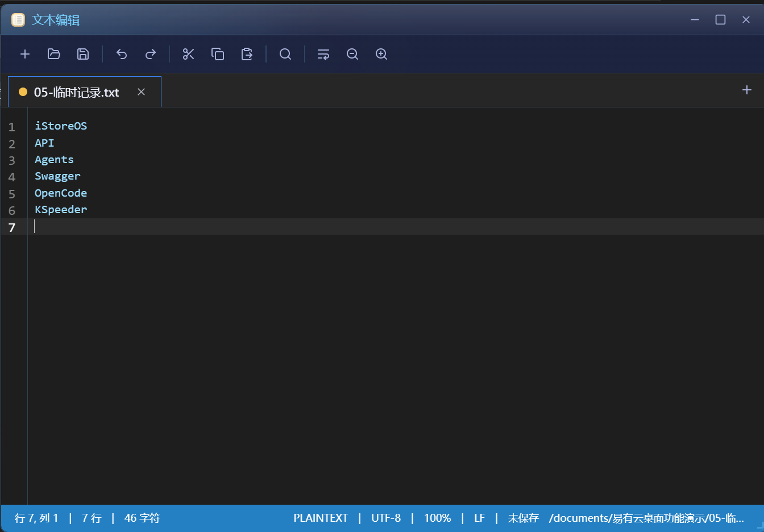Image resolution: width=764 pixels, height=532 pixels.
Task: Undo the last edit
Action: coord(122,54)
